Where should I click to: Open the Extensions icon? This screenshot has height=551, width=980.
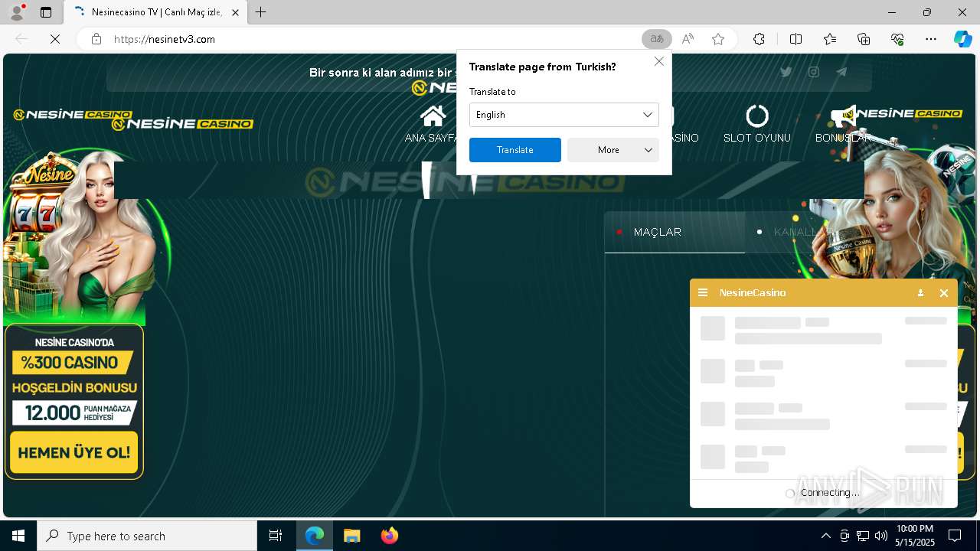[x=759, y=39]
